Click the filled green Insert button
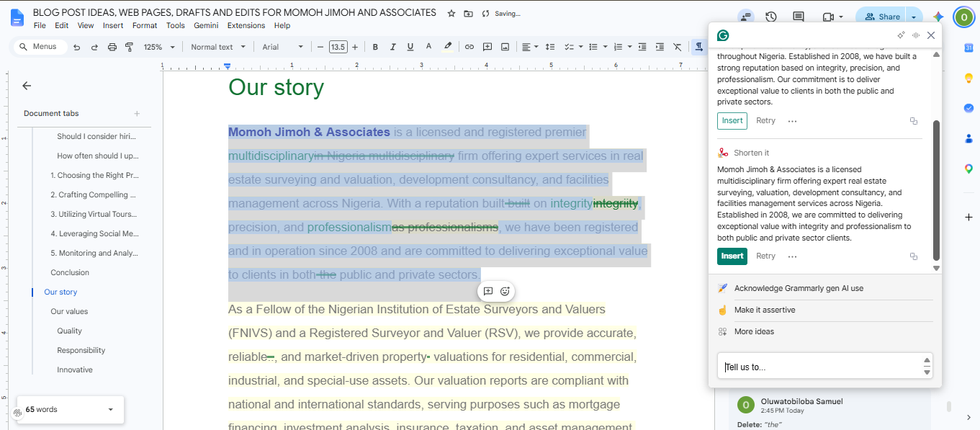Image resolution: width=980 pixels, height=430 pixels. point(732,256)
